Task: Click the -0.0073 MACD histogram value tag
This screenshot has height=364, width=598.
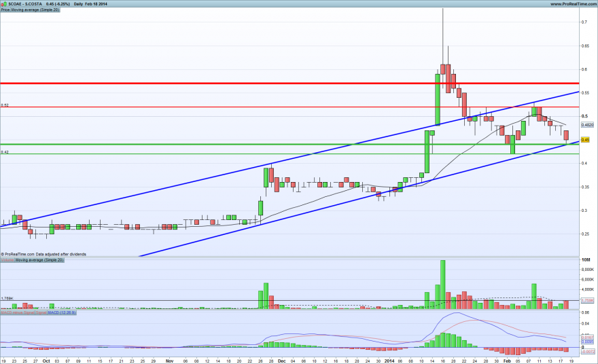Action: coord(588,351)
